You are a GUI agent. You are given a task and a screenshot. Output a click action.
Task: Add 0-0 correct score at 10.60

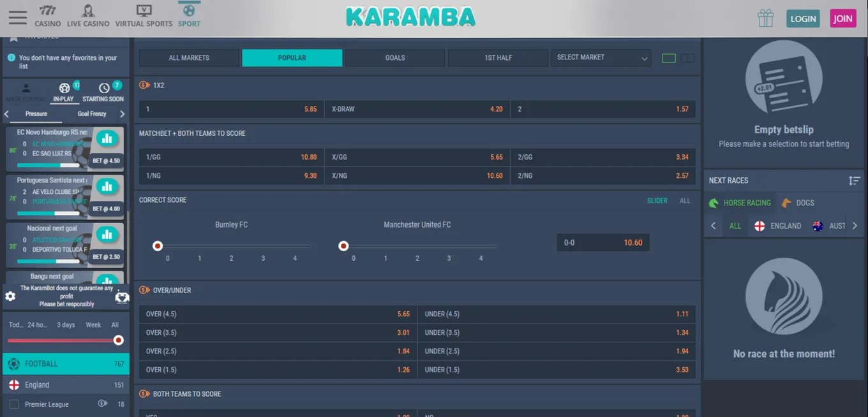coord(603,243)
